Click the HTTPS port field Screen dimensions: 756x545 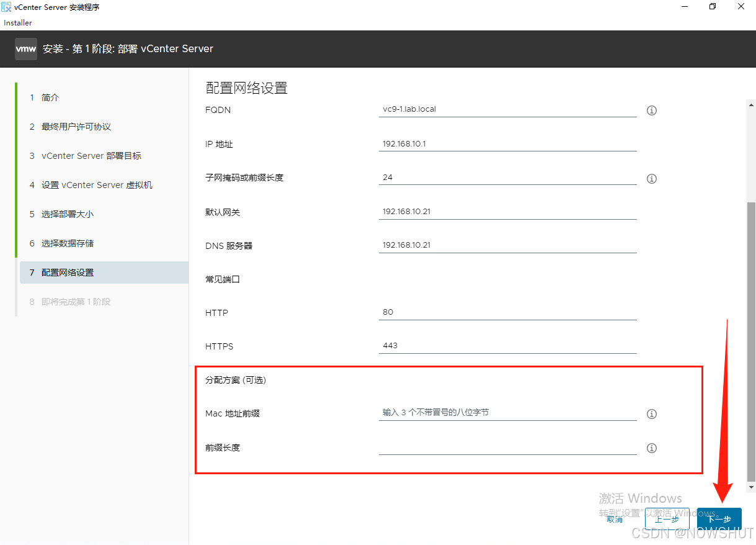click(x=508, y=346)
